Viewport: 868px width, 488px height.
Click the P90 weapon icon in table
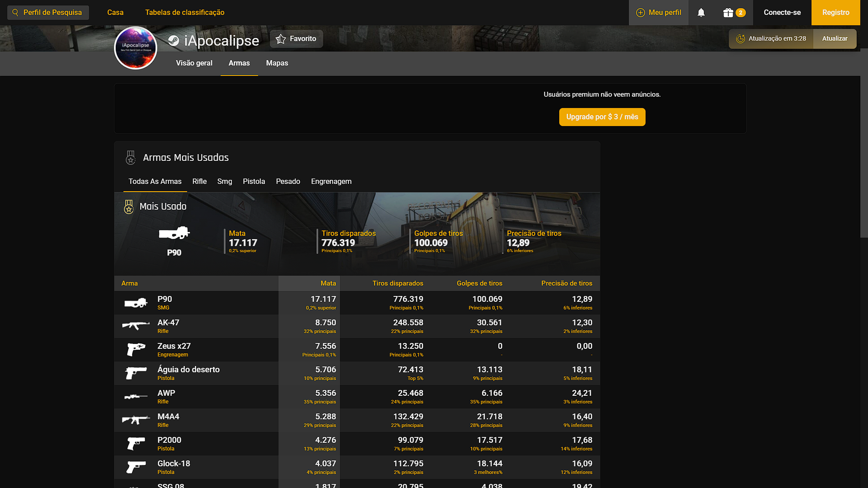coord(136,303)
